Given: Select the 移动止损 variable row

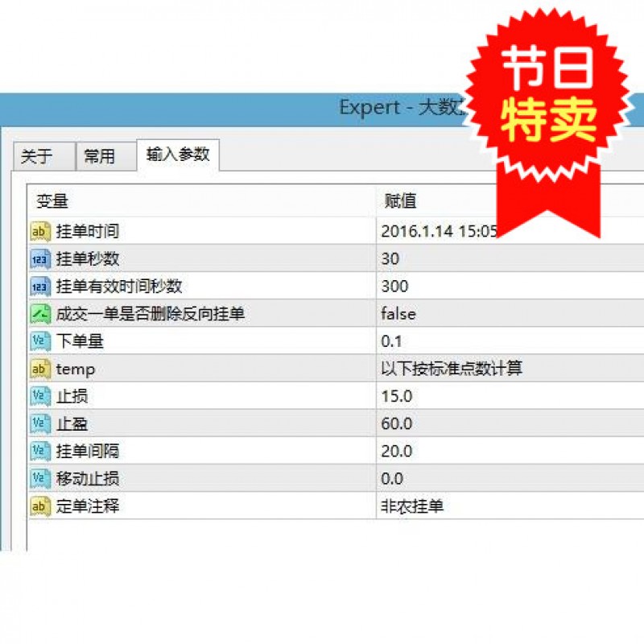Looking at the screenshot, I should (88, 479).
